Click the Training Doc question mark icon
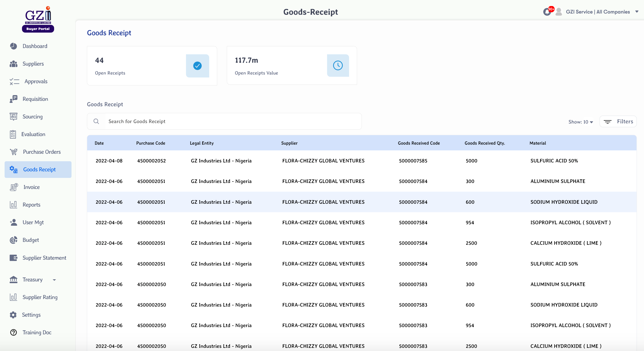 click(14, 332)
